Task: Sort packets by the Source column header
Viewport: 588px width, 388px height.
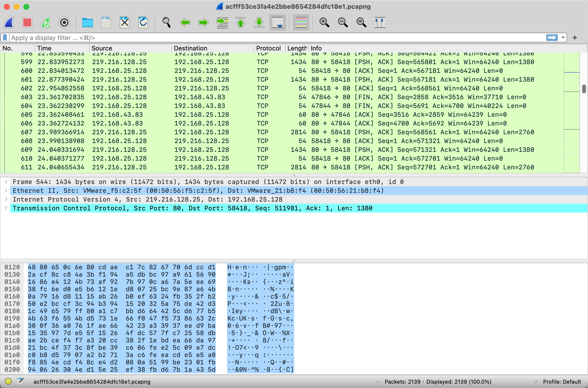Action: click(102, 48)
